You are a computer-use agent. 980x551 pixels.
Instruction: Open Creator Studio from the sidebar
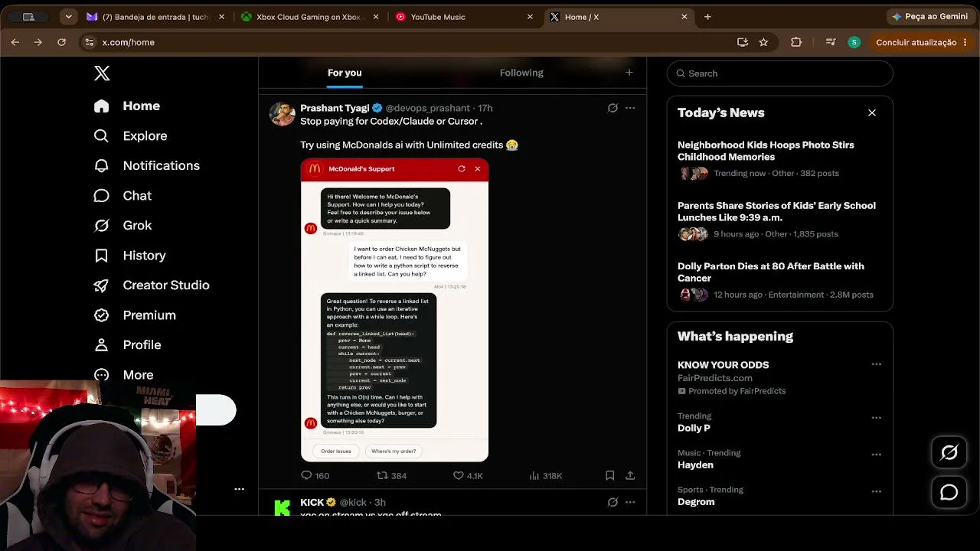[x=152, y=285]
